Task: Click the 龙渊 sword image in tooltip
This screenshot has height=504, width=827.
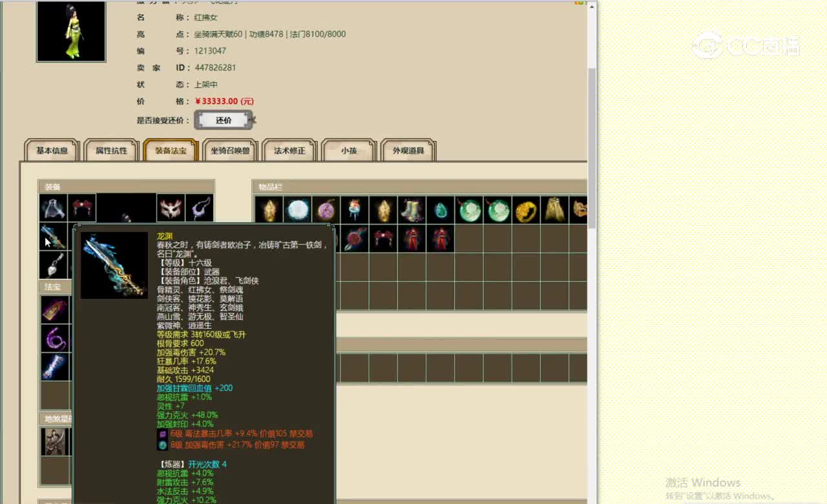Action: pyautogui.click(x=114, y=265)
